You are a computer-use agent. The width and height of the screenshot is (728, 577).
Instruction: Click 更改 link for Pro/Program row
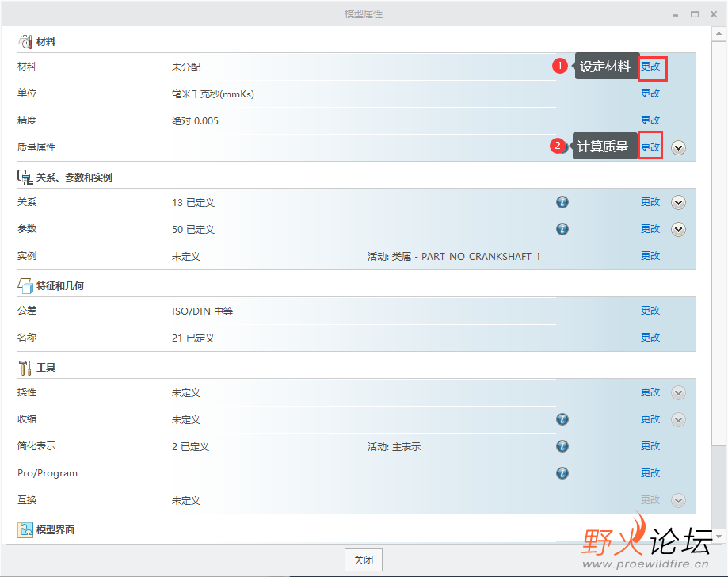tap(650, 473)
